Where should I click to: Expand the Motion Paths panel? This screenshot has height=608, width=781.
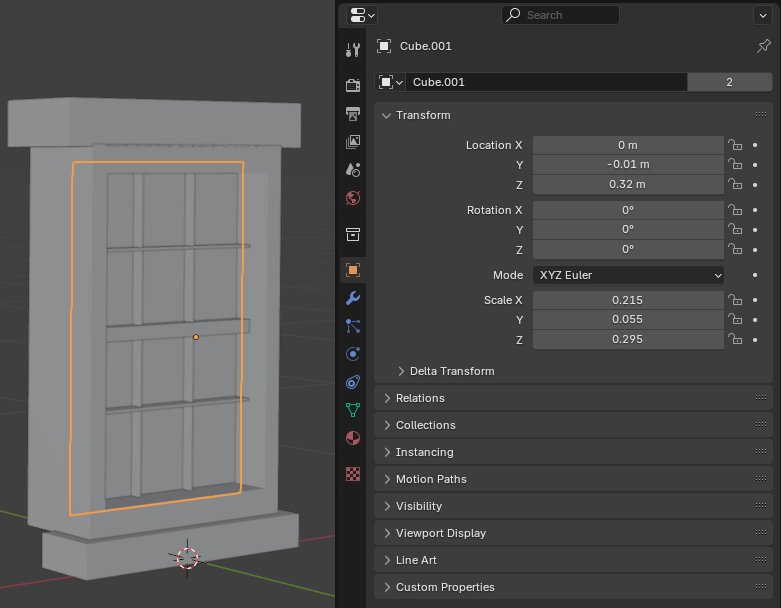tap(387, 479)
